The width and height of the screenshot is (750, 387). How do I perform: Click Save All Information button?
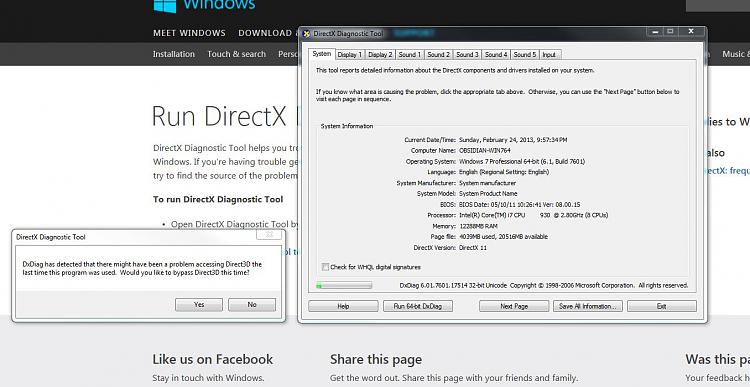(x=588, y=306)
